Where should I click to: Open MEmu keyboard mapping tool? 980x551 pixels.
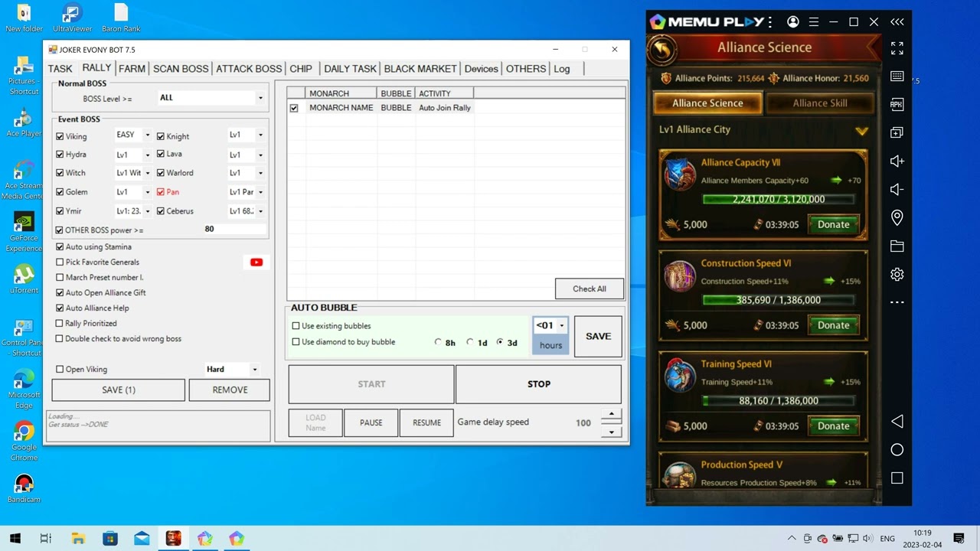tap(897, 77)
